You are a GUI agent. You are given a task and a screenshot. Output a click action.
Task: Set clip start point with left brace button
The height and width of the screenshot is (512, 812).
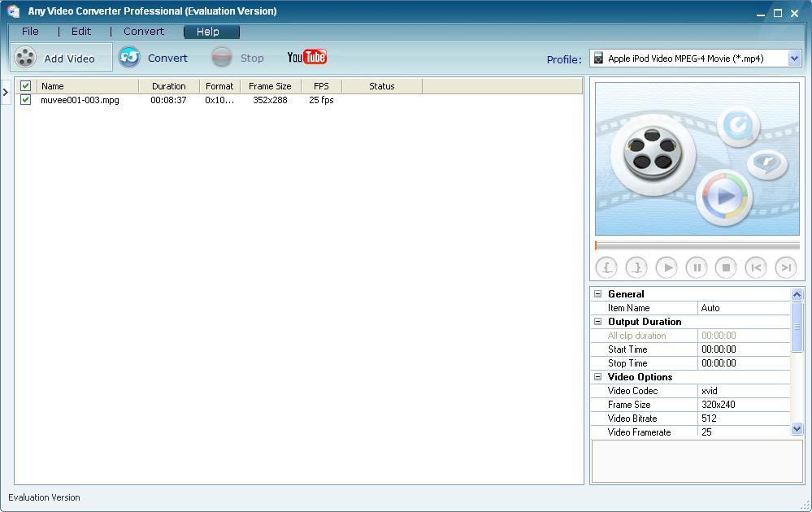606,267
